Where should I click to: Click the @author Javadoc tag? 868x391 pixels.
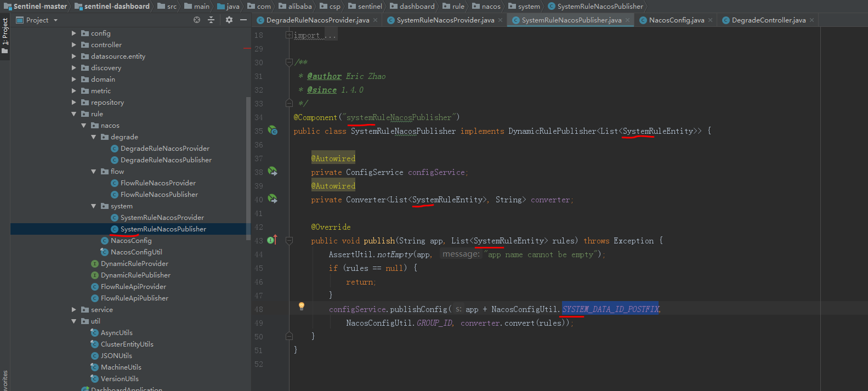[324, 76]
